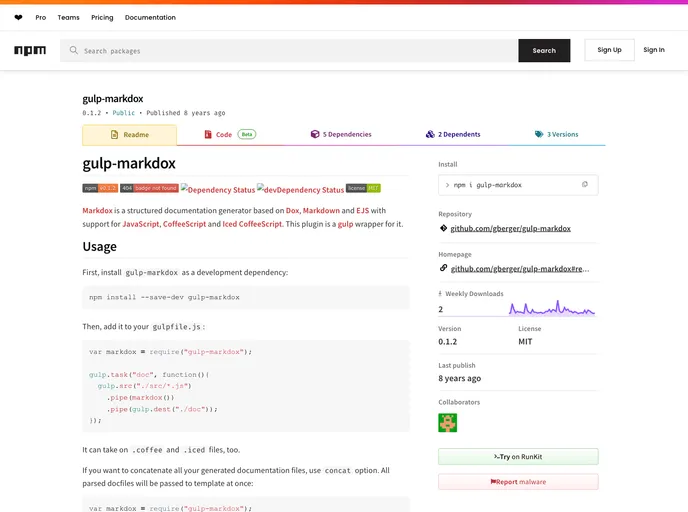The image size is (688, 512).
Task: Click the magnifier icon in search bar
Action: pos(74,50)
